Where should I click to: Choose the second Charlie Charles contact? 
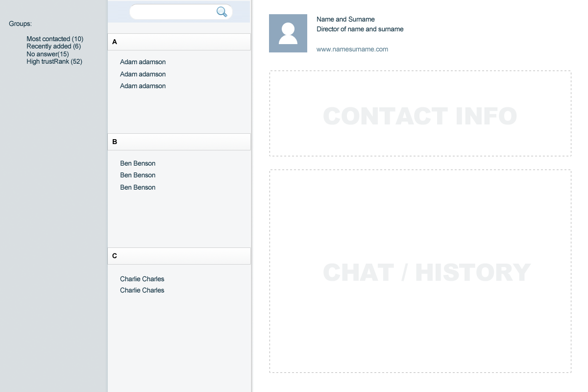(x=142, y=290)
